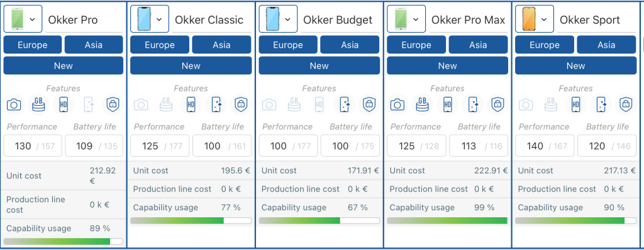The height and width of the screenshot is (250, 644).
Task: Toggle security shield feature for Okker Classic
Action: coord(241,105)
